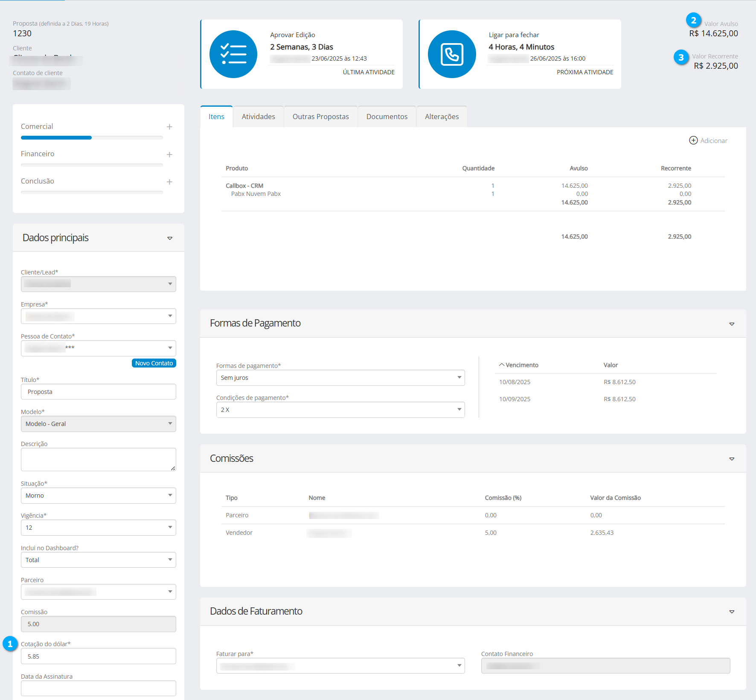Click the Novo Contato button
This screenshot has height=700, width=756.
[x=154, y=363]
